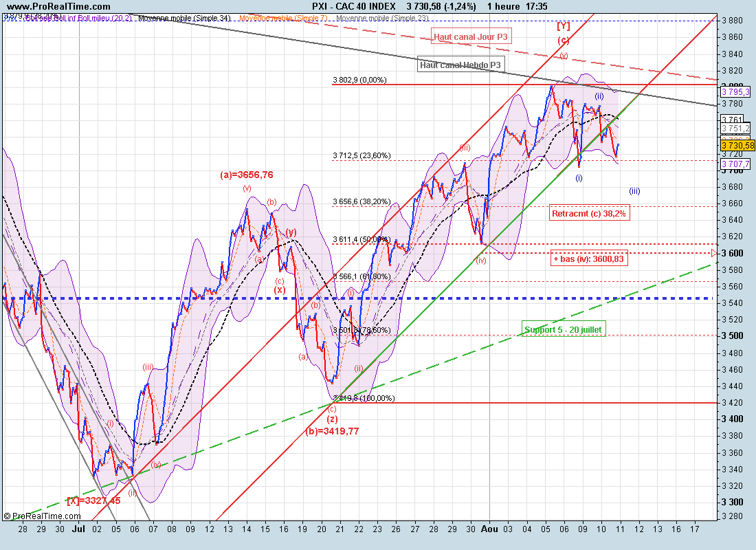Image resolution: width=756 pixels, height=550 pixels.
Task: Click the orange current price tag 3 730,58
Action: [x=737, y=145]
